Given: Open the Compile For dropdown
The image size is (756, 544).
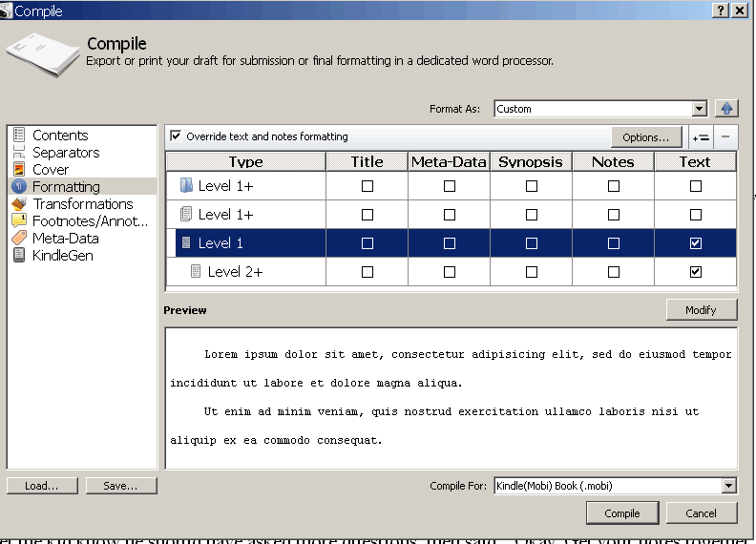Looking at the screenshot, I should point(729,486).
